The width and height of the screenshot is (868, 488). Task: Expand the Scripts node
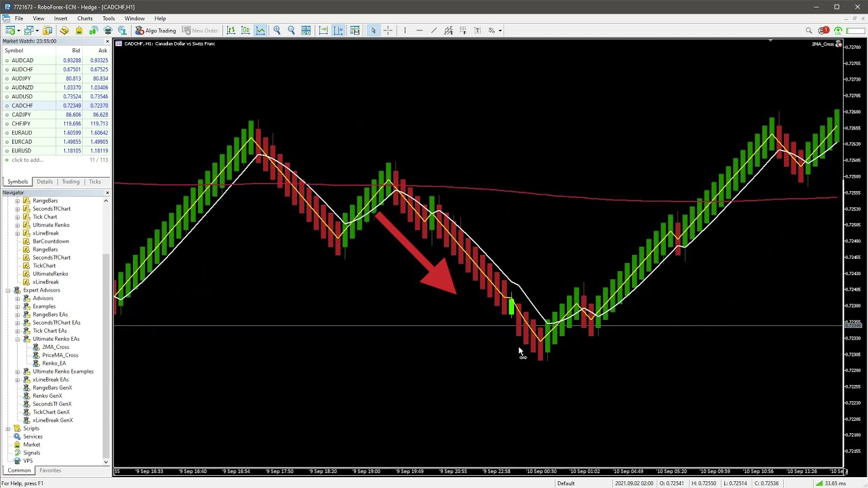[x=8, y=428]
